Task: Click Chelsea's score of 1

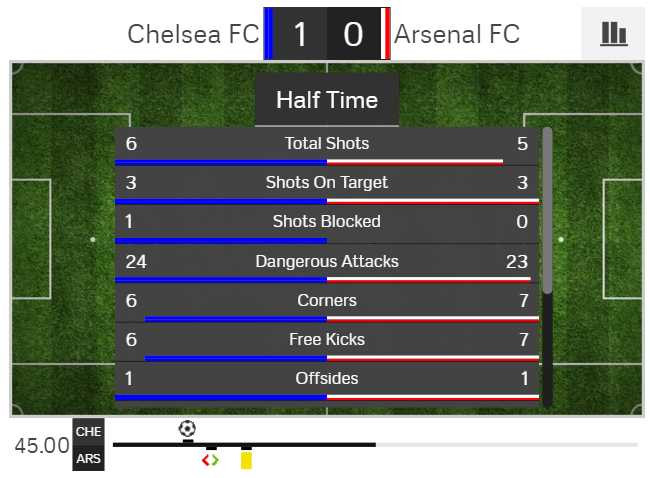Action: (x=300, y=34)
